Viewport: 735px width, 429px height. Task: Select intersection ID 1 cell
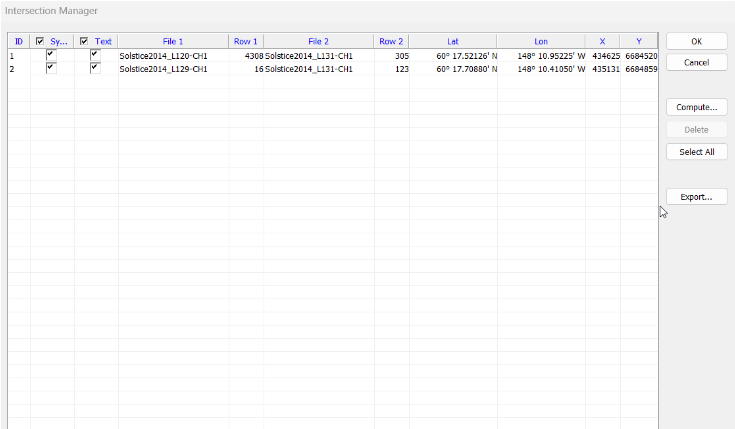(x=19, y=56)
